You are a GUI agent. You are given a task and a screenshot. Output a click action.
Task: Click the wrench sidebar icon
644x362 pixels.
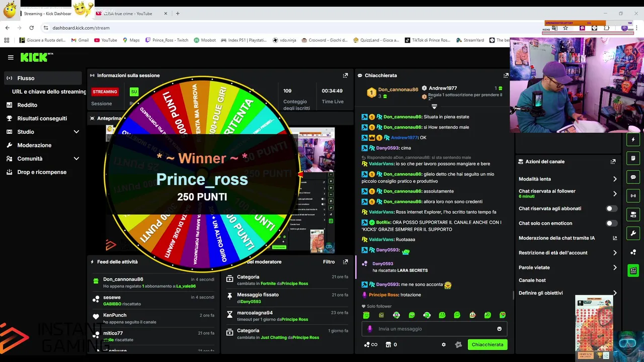click(633, 233)
